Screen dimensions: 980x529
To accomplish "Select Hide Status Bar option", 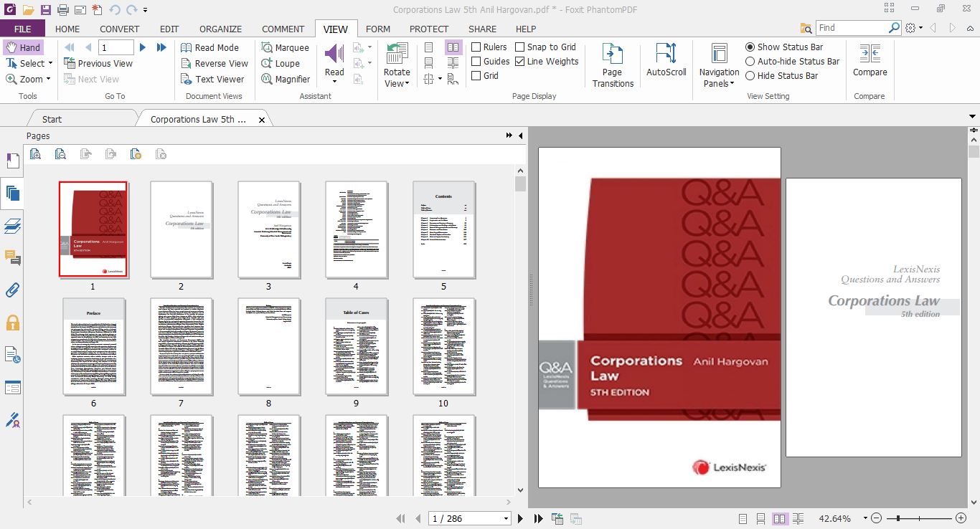I will pyautogui.click(x=750, y=75).
